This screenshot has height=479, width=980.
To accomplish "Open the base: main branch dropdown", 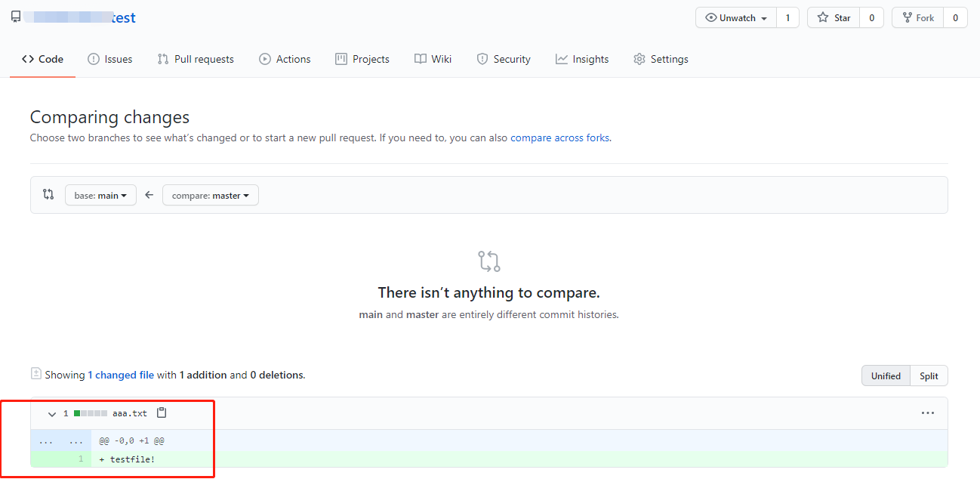I will point(100,195).
